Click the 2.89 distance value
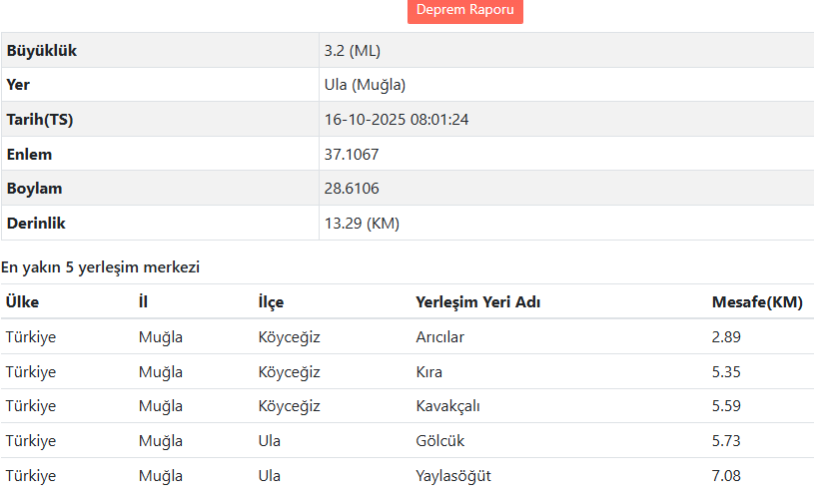Viewport: 814px width, 504px height. click(x=726, y=337)
